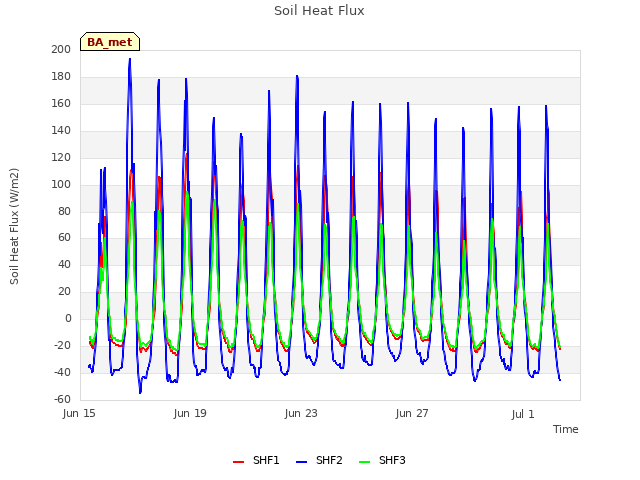Click the -20 y-axis tick label
Screen dimensions: 640x480
coord(62,345)
